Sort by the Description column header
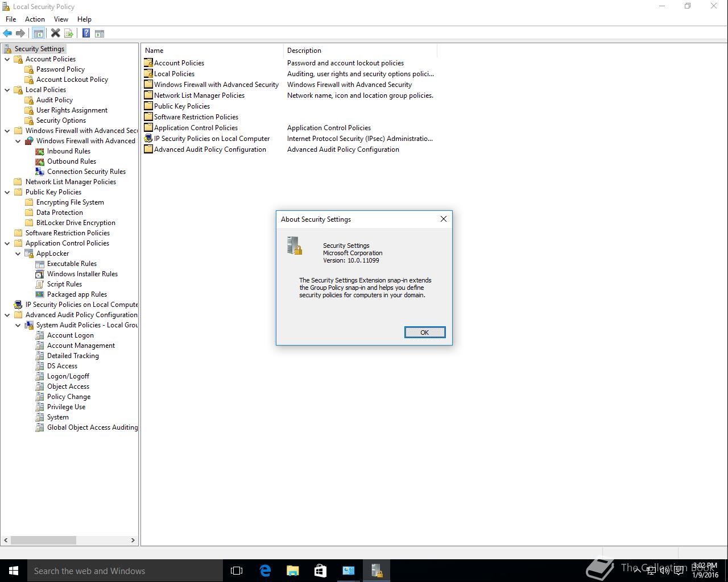Image resolution: width=728 pixels, height=582 pixels. [360, 51]
